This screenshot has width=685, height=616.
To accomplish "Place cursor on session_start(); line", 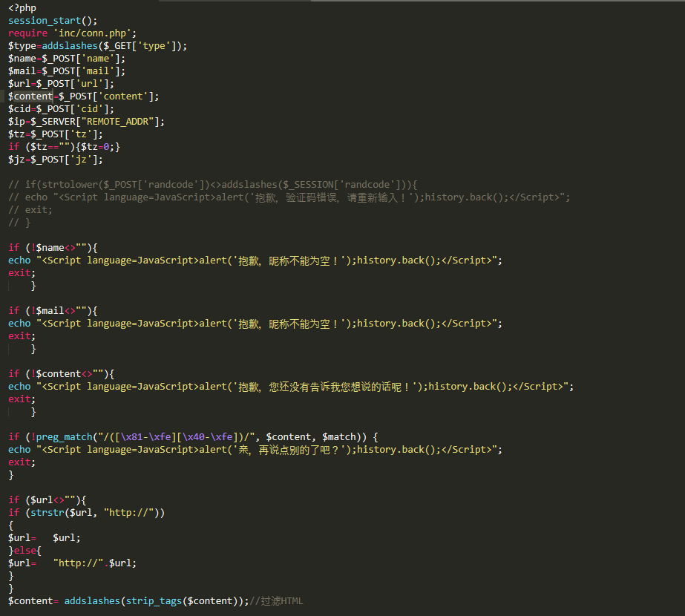I will click(x=53, y=21).
